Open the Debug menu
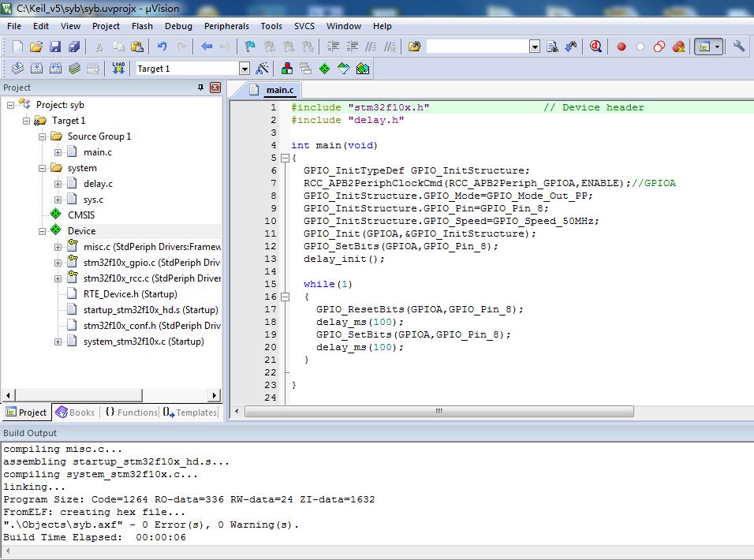Screen dimensions: 754x560 [178, 26]
